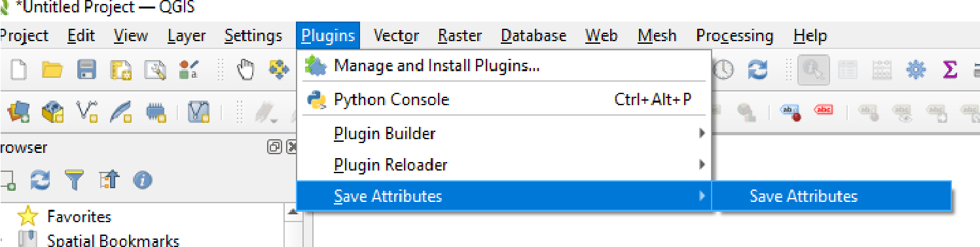This screenshot has width=980, height=247.
Task: Filter the Browser panel with the funnel icon
Action: click(75, 180)
